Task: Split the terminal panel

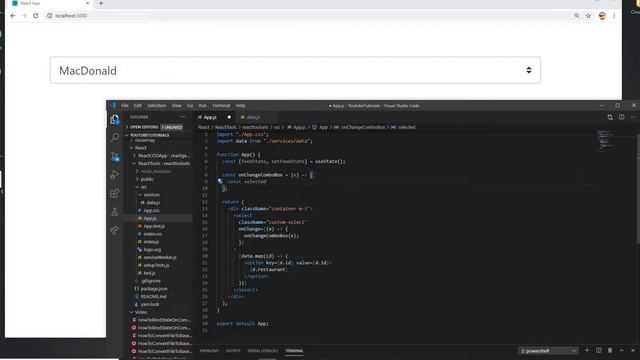Action: click(598, 350)
